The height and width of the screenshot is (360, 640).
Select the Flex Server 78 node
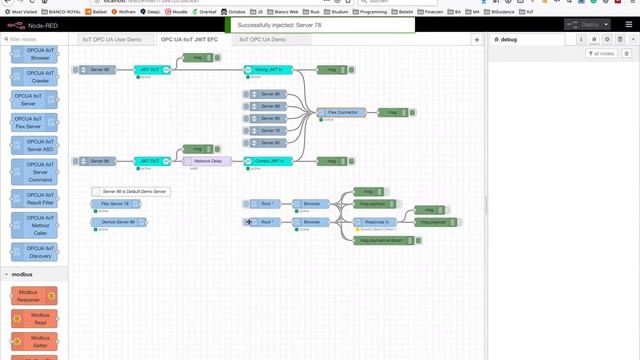point(116,204)
